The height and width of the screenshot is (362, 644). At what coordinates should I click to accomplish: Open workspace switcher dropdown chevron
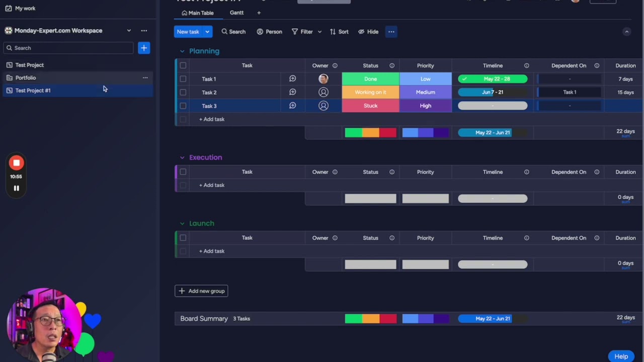pos(129,31)
